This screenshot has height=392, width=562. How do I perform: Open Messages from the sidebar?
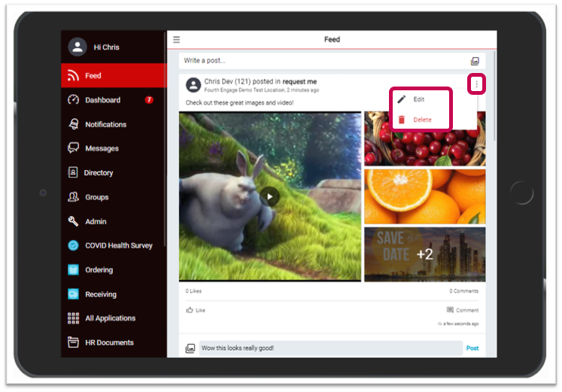[114, 148]
